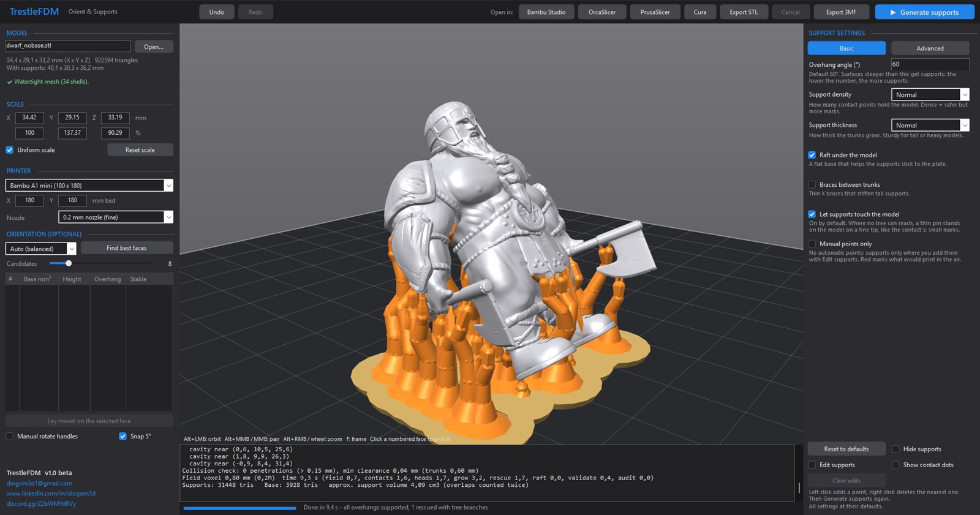Toggle Let supports touch the model
The width and height of the screenshot is (980, 515).
click(812, 214)
